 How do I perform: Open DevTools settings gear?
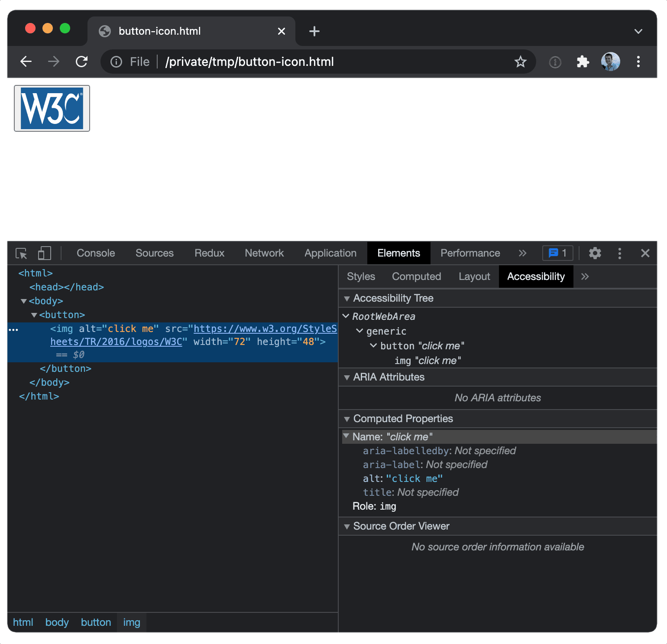coord(595,253)
